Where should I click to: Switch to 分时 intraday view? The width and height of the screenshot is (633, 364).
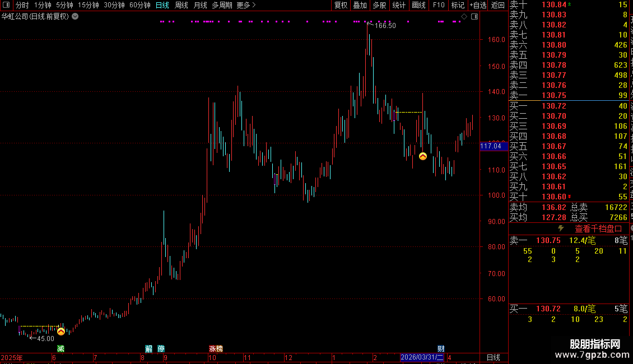click(22, 5)
